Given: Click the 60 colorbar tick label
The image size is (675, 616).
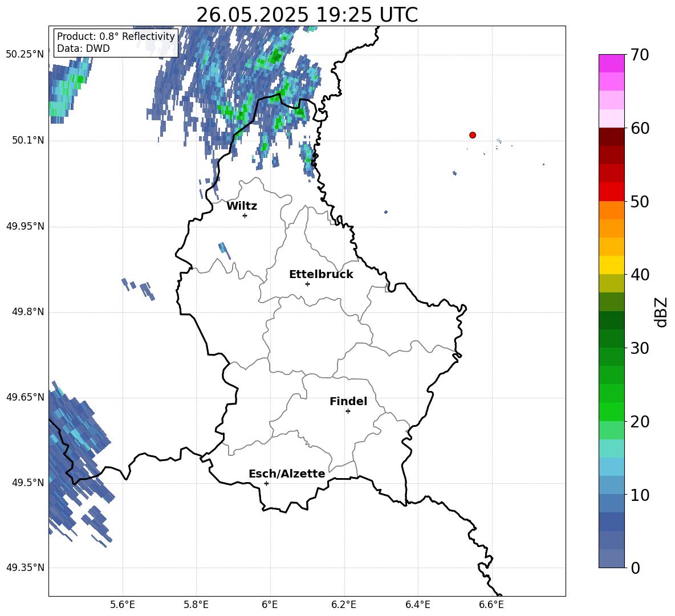Looking at the screenshot, I should tap(640, 128).
